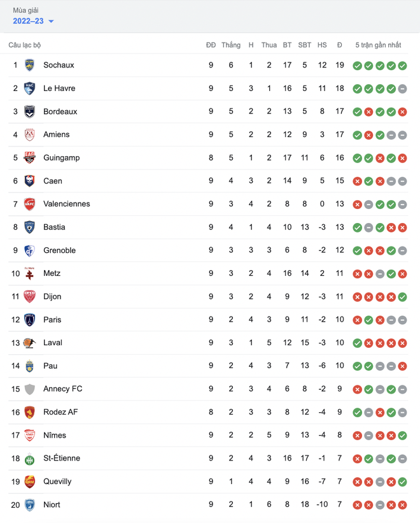Select the Amiens team crest

[x=29, y=134]
